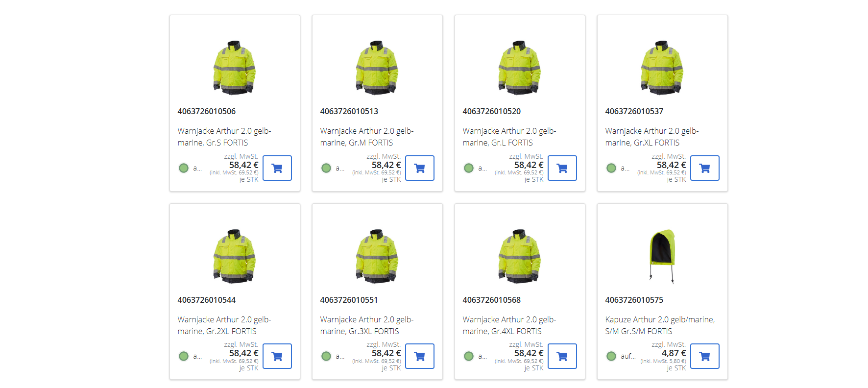Open Warnjacke Arthur 2.0 Gr.2XL FORTIS link
The image size is (868, 388).
click(224, 325)
